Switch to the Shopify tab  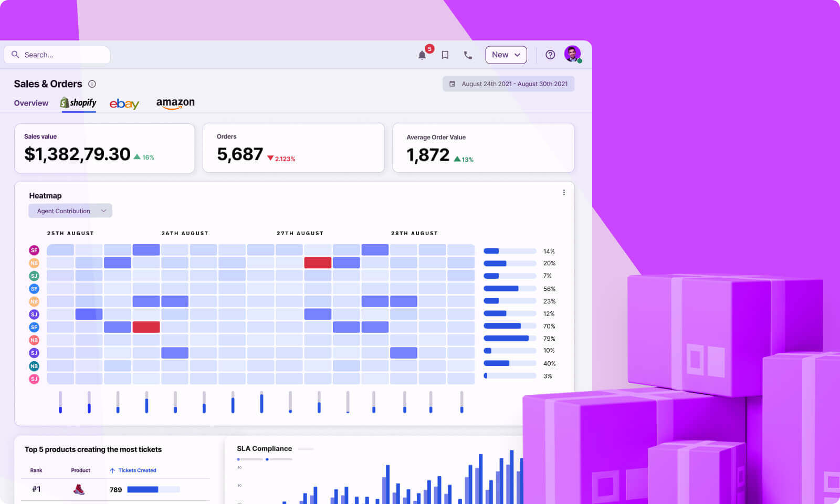(78, 103)
